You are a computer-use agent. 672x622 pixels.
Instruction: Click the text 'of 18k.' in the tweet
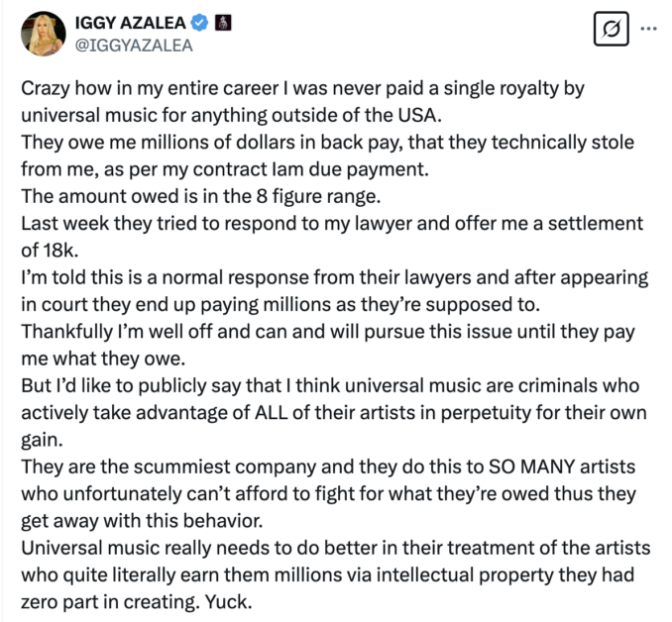[50, 251]
